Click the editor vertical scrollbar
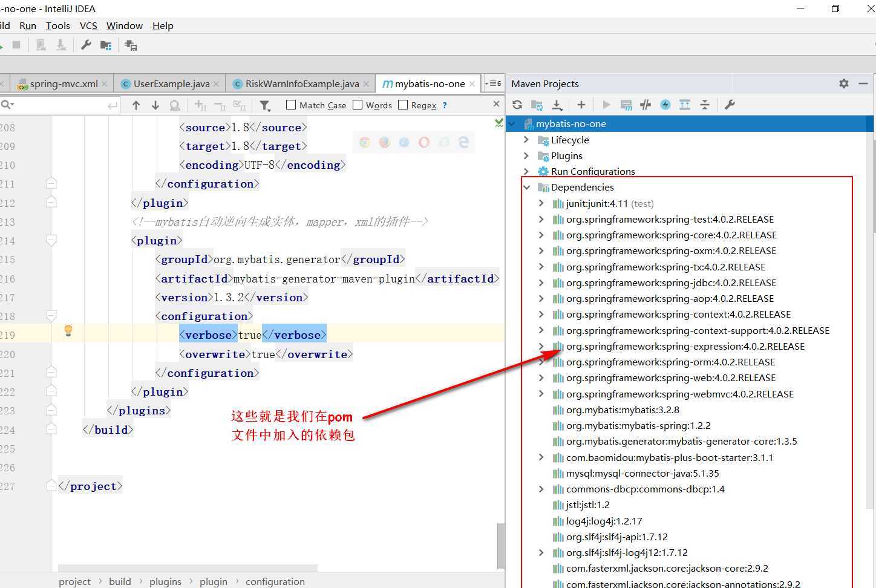 500,545
